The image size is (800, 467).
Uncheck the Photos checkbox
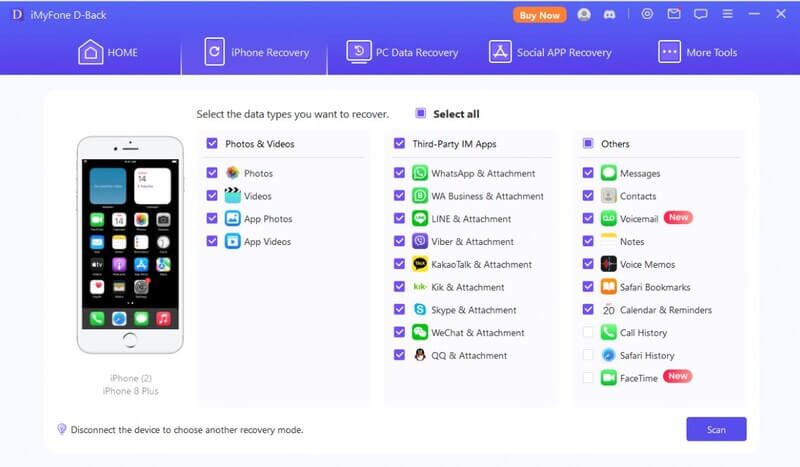[x=212, y=173]
